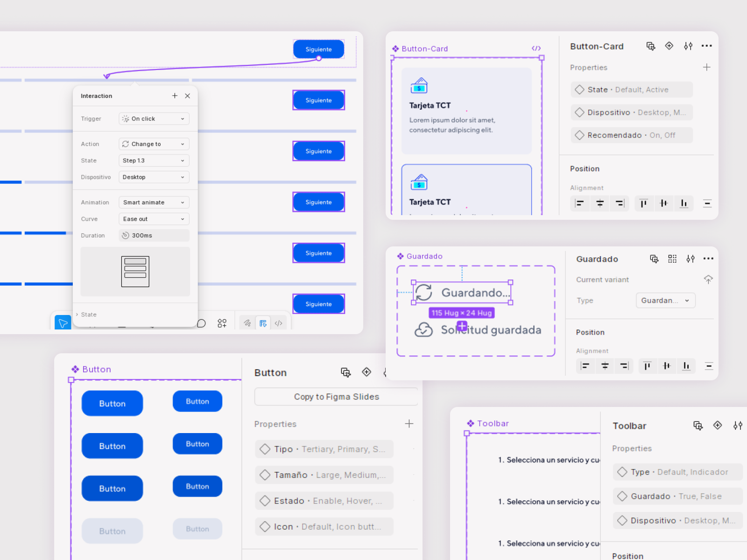
Task: Add a property in the Button panel
Action: pyautogui.click(x=409, y=424)
